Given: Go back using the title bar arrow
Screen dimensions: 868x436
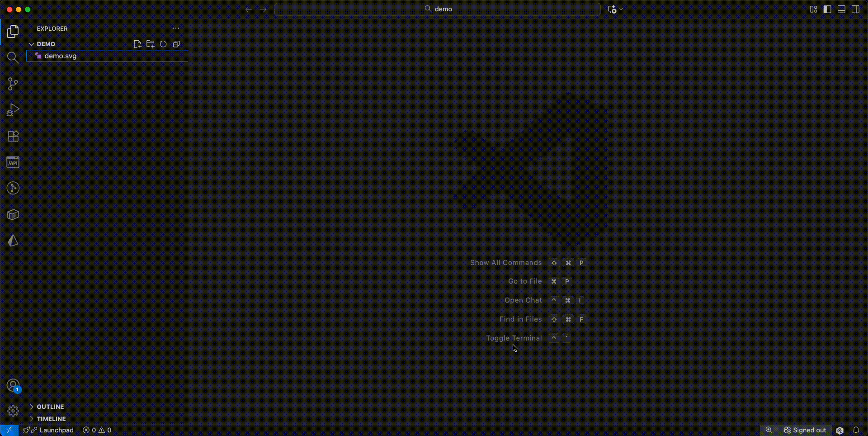Looking at the screenshot, I should click(249, 9).
